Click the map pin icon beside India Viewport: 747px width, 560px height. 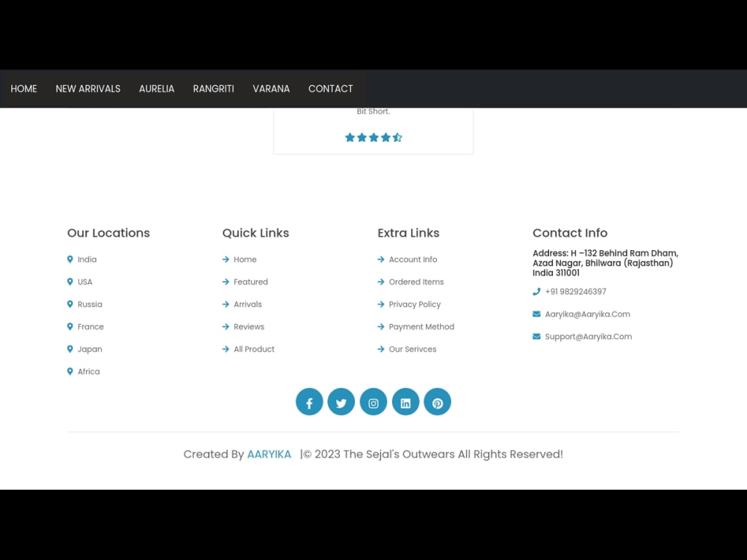70,260
